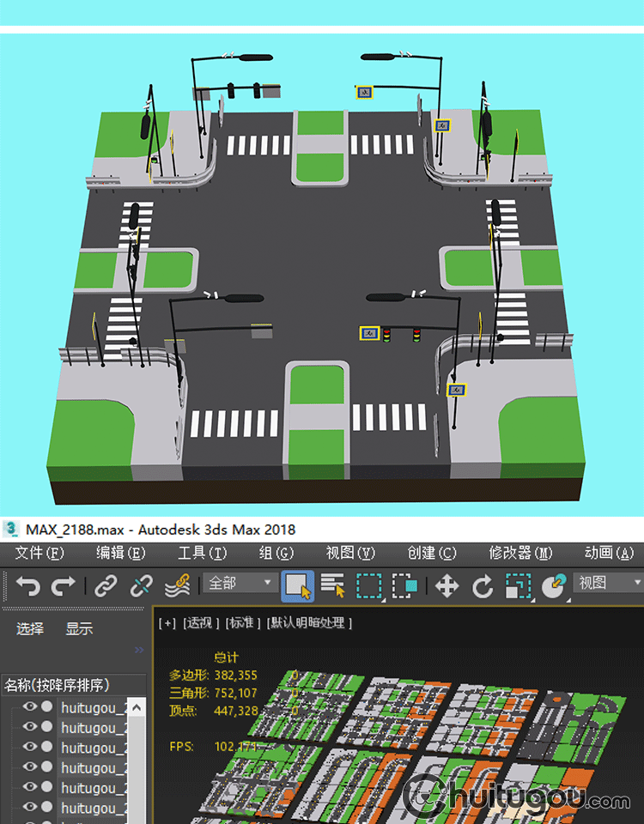Activate the Select Object tool
The height and width of the screenshot is (824, 644).
coord(297,586)
